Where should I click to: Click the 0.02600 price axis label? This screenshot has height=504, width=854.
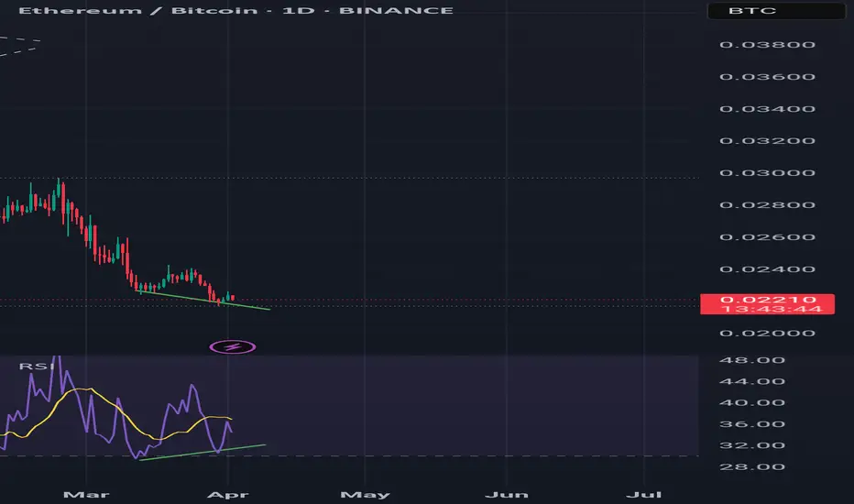[x=767, y=237]
